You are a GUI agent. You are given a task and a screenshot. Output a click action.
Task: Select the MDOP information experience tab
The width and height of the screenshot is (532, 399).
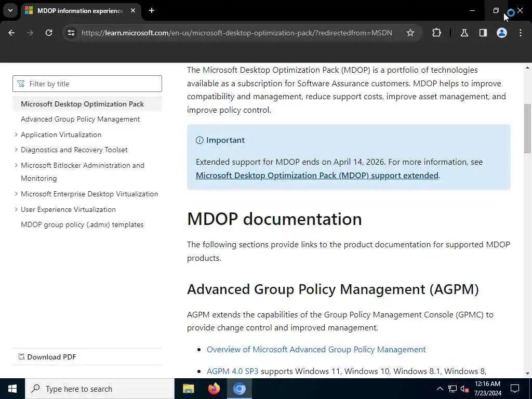coord(81,10)
